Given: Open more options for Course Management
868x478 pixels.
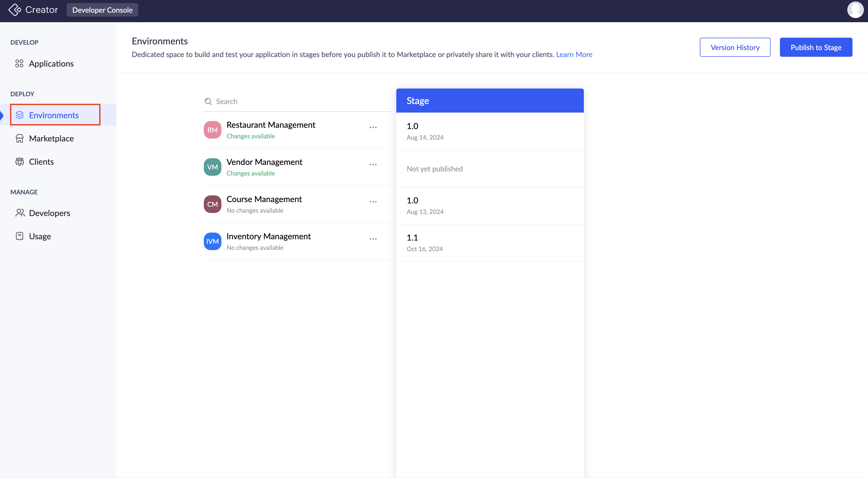Looking at the screenshot, I should click(x=373, y=202).
